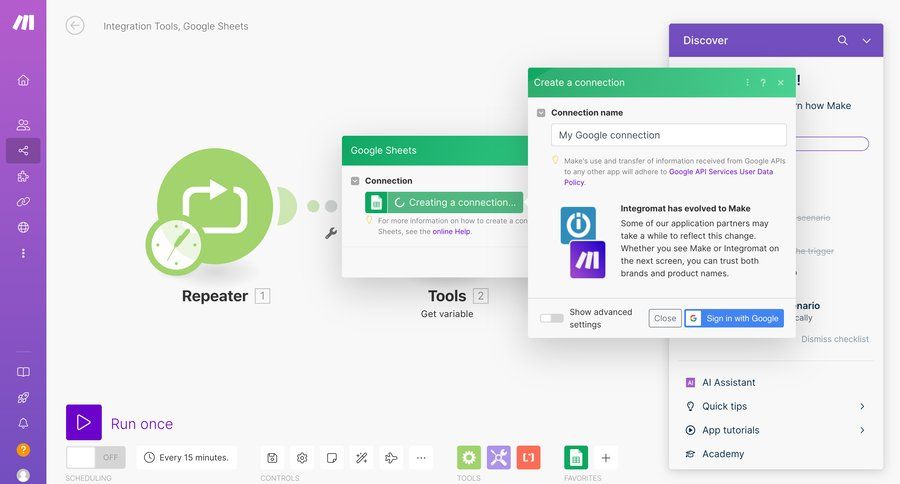The image size is (900, 484).
Task: Open the dialog help question mark
Action: click(763, 83)
